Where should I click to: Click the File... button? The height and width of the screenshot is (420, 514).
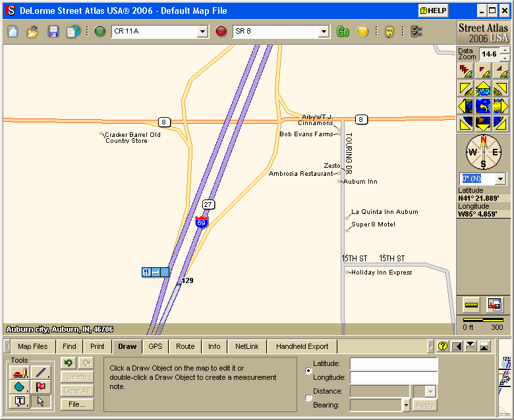click(x=77, y=404)
